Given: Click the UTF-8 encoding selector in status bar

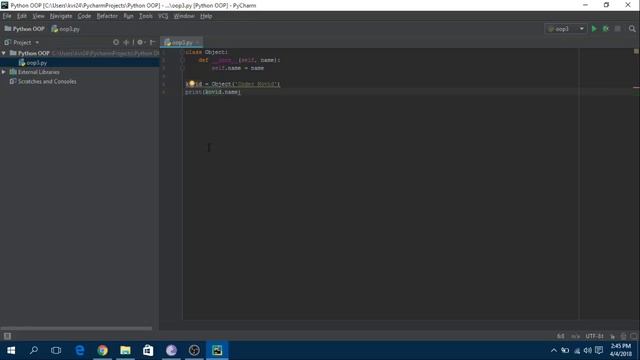Looking at the screenshot, I should 594,336.
